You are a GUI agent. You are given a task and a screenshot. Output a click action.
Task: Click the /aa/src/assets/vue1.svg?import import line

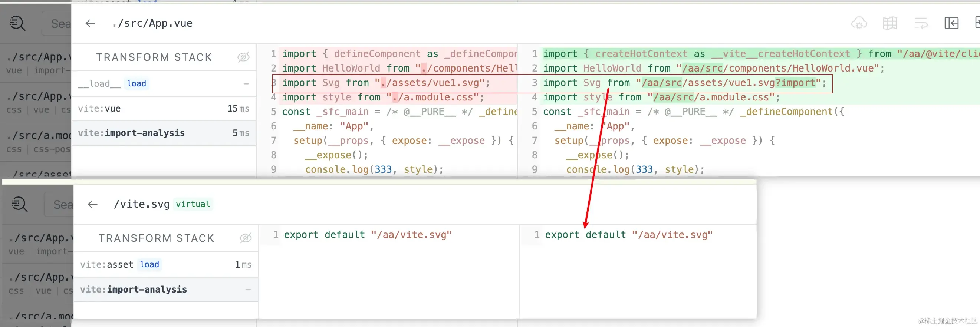pos(685,83)
